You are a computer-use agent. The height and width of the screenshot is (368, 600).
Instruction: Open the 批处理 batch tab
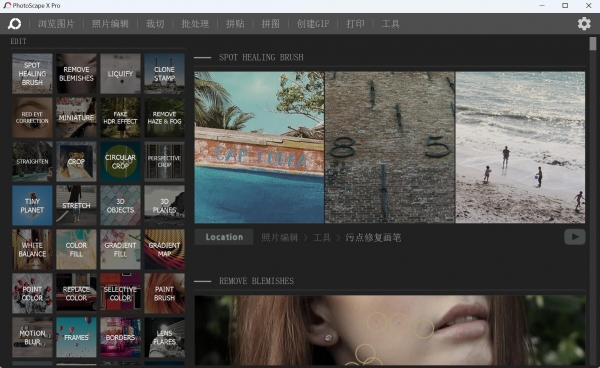point(195,24)
